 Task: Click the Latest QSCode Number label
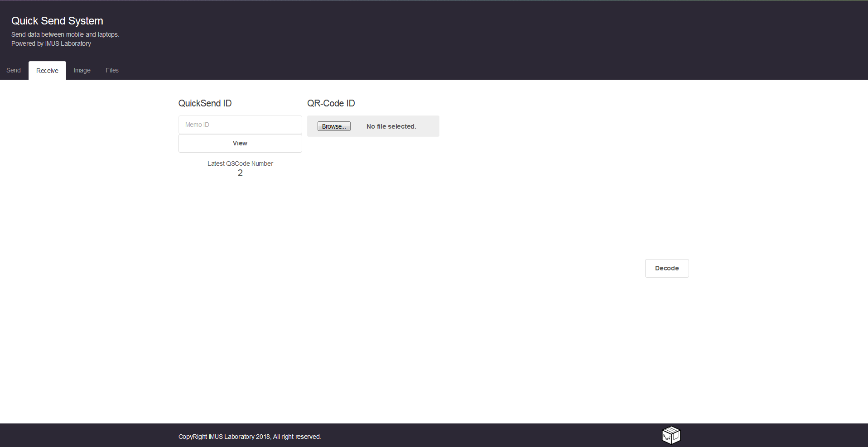pyautogui.click(x=240, y=163)
